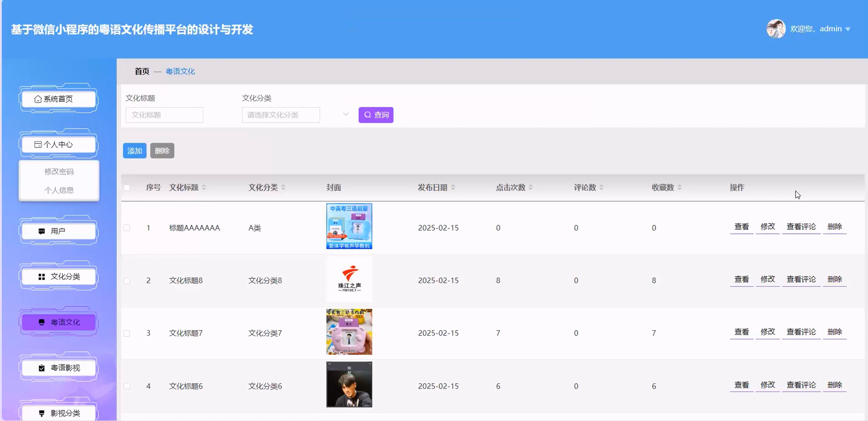868x421 pixels.
Task: Click the card icon beside 个人中心
Action: [38, 145]
